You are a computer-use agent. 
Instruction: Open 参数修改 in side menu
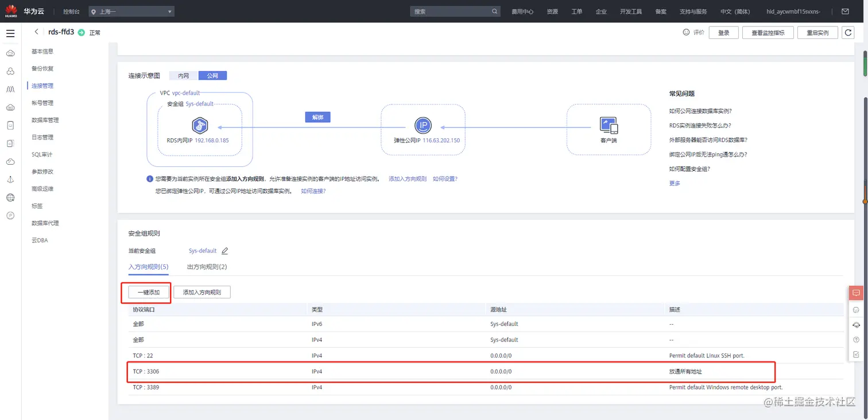tap(42, 172)
